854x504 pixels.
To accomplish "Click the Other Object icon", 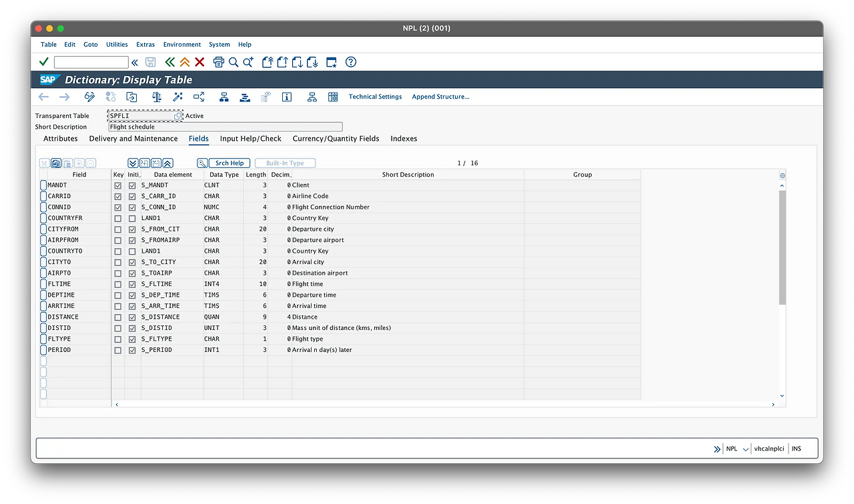I will coord(131,97).
